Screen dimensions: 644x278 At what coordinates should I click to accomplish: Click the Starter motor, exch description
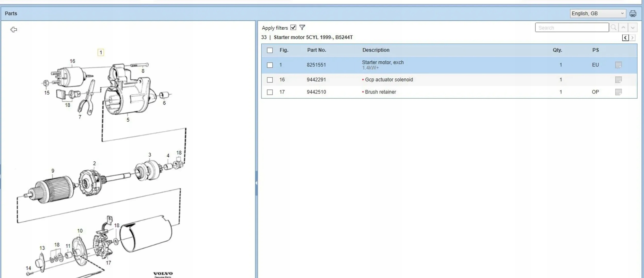(383, 62)
